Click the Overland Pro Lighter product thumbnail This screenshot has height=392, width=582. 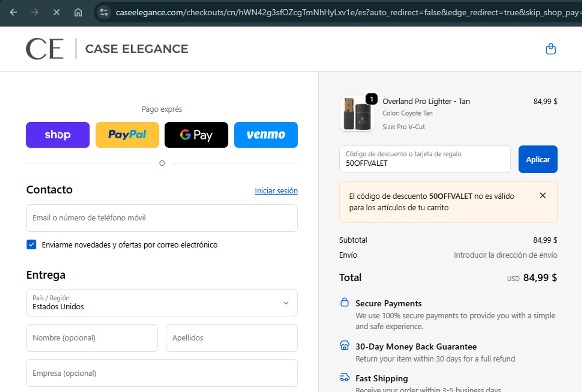click(x=357, y=114)
